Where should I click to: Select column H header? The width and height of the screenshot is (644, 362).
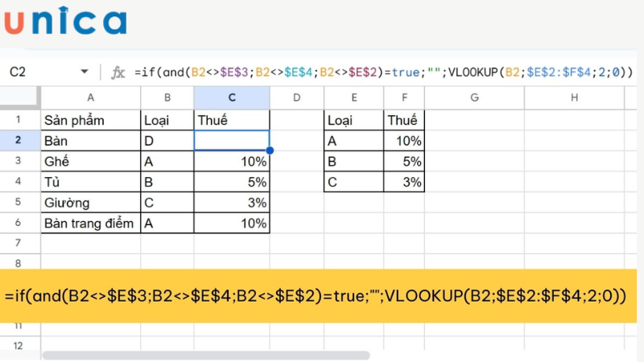point(574,98)
